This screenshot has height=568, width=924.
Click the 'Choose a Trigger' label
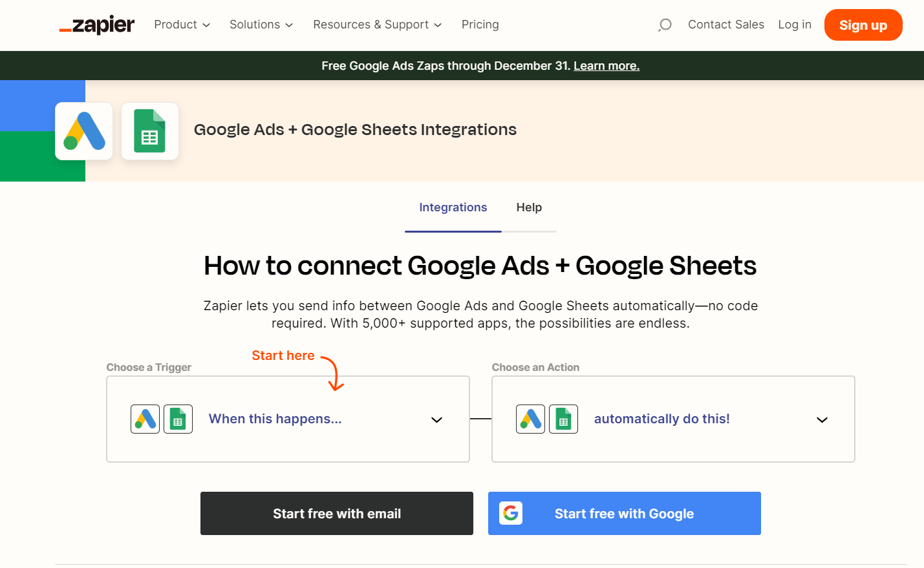pos(149,367)
